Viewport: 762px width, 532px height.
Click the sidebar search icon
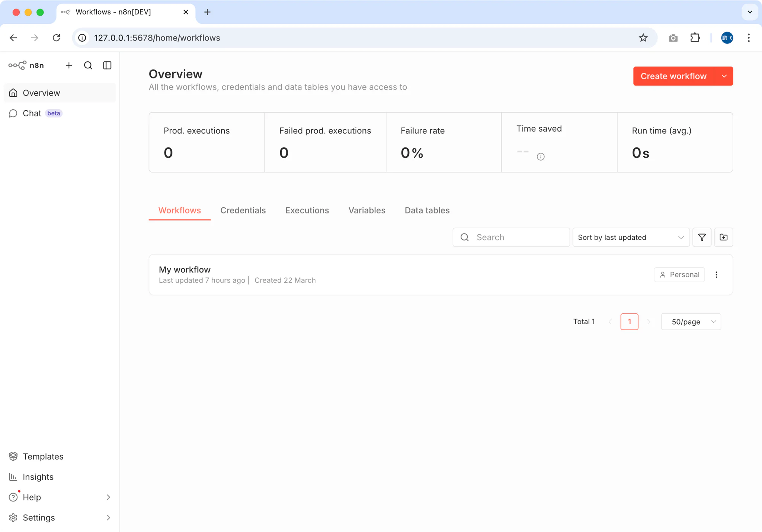click(88, 65)
